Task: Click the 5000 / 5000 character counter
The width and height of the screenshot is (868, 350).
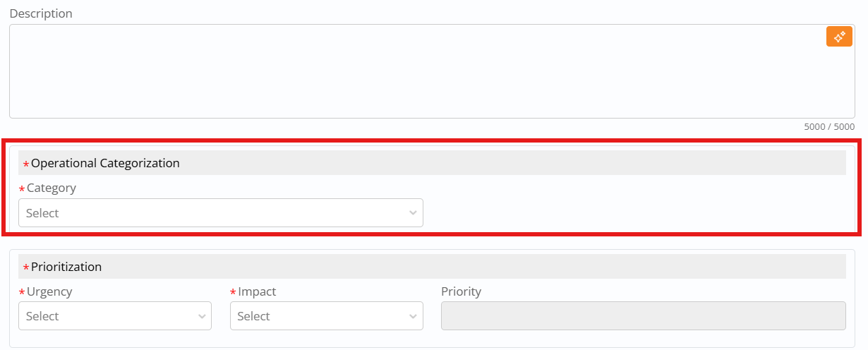Action: click(829, 127)
